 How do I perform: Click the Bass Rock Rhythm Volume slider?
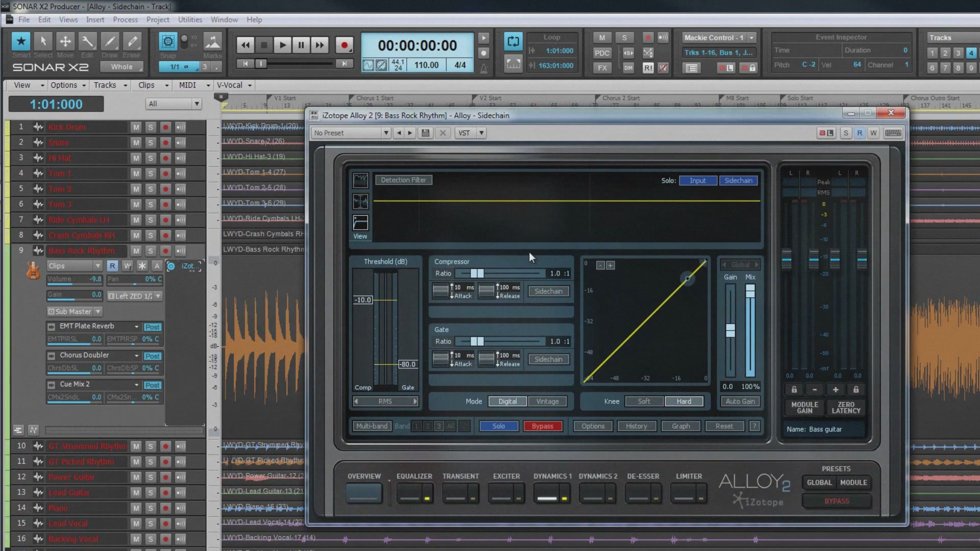[x=75, y=280]
